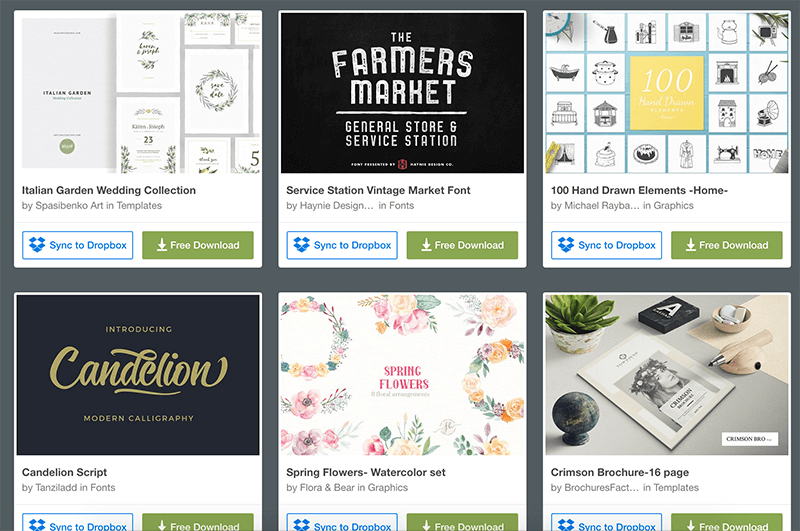Open Service Station Vintage Market Font title

378,190
